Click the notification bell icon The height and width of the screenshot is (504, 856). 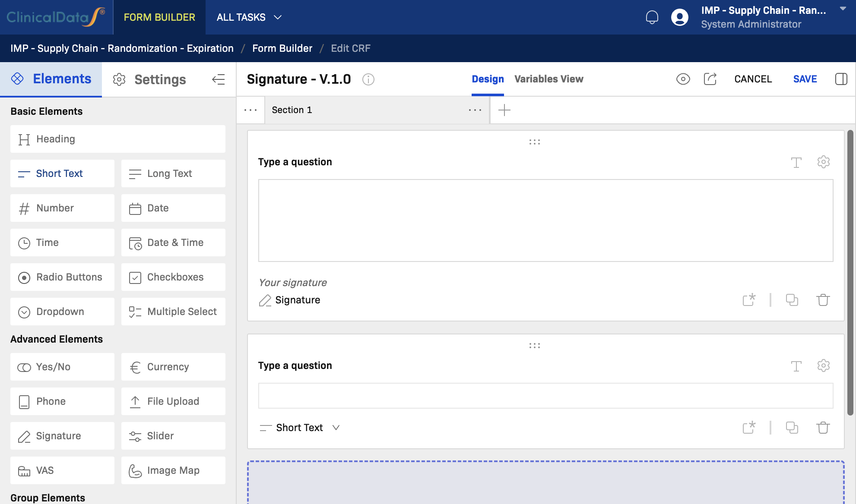[652, 17]
